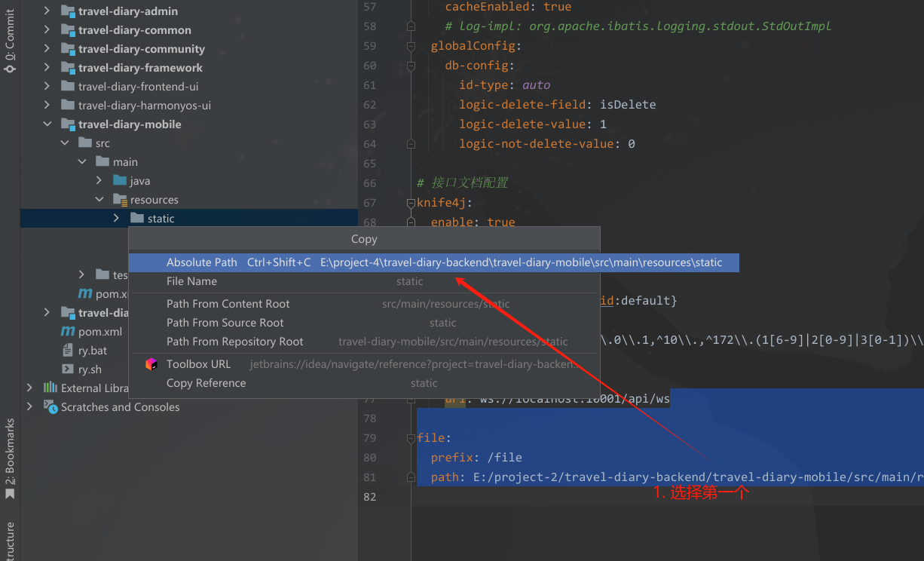Click the 'logic-delete-field: isDelete' line
The height and width of the screenshot is (561, 924).
coord(558,105)
